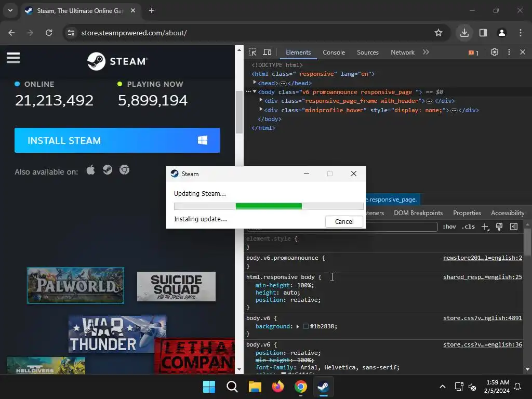
Task: Open the Properties tab
Action: click(x=467, y=212)
